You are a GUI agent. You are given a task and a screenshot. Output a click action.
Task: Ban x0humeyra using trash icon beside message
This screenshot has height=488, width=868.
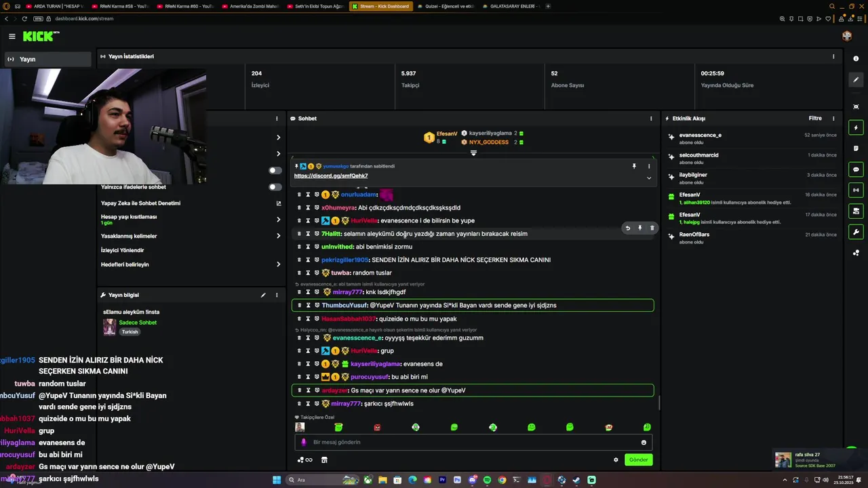click(x=299, y=207)
